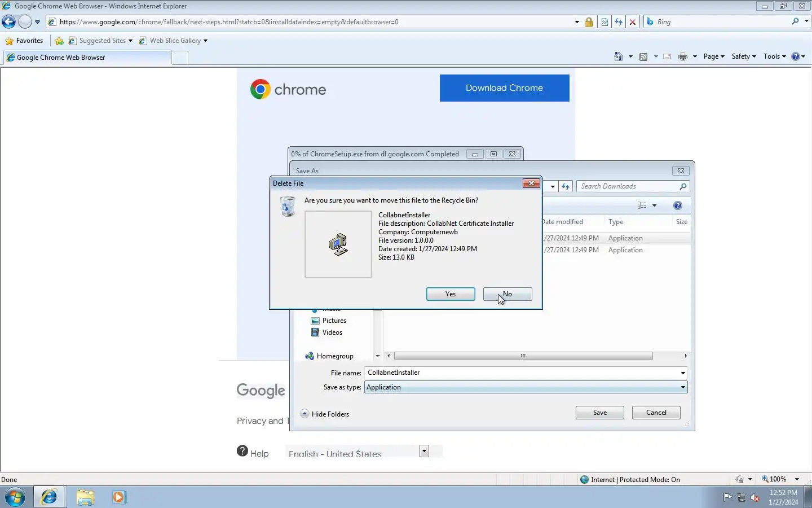Click the Read Mail envelope icon

[667, 56]
